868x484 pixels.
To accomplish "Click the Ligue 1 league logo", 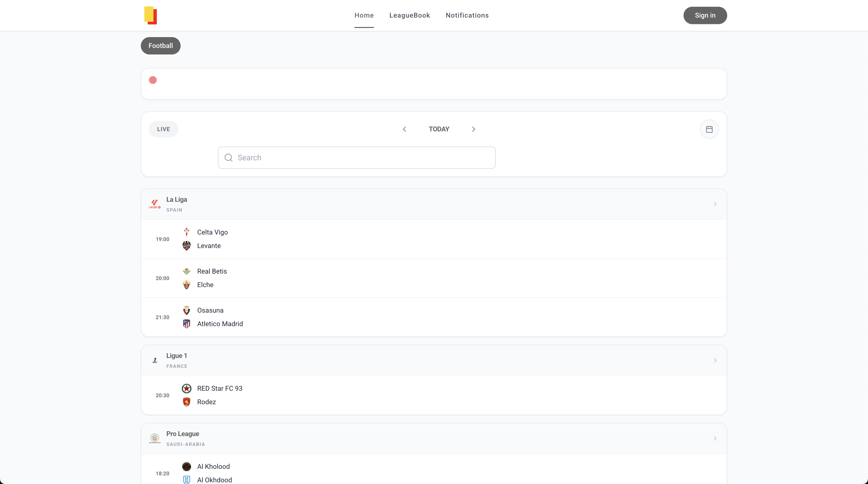I will (155, 360).
